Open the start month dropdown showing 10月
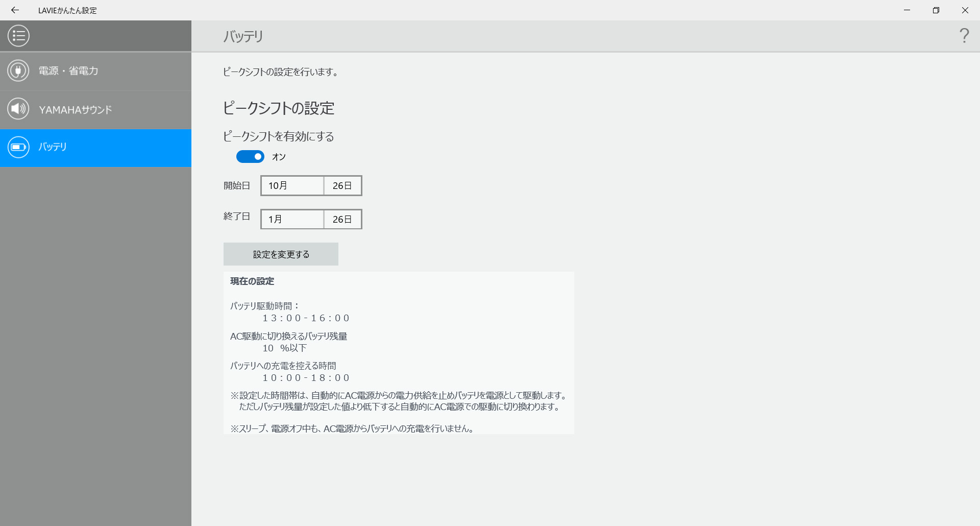The image size is (980, 526). pyautogui.click(x=291, y=185)
